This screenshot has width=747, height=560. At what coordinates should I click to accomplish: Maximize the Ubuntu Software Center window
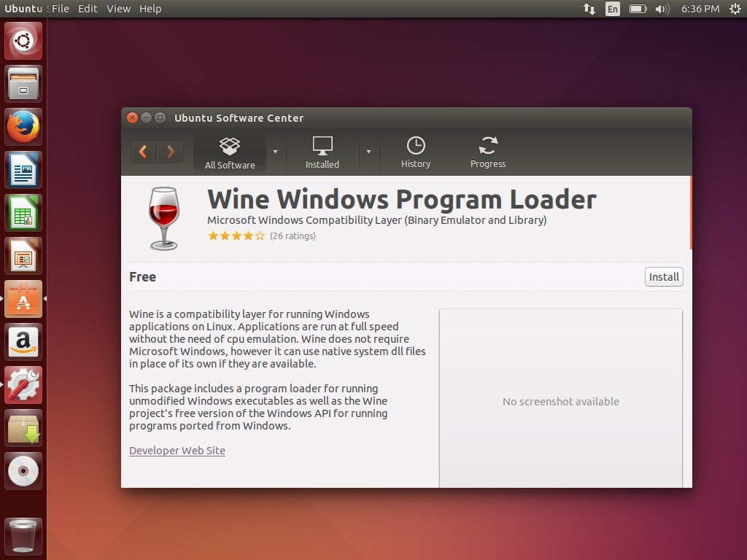(x=160, y=117)
